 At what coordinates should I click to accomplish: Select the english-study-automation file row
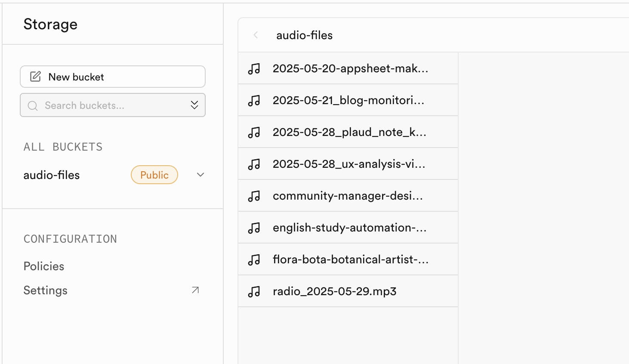pos(349,228)
